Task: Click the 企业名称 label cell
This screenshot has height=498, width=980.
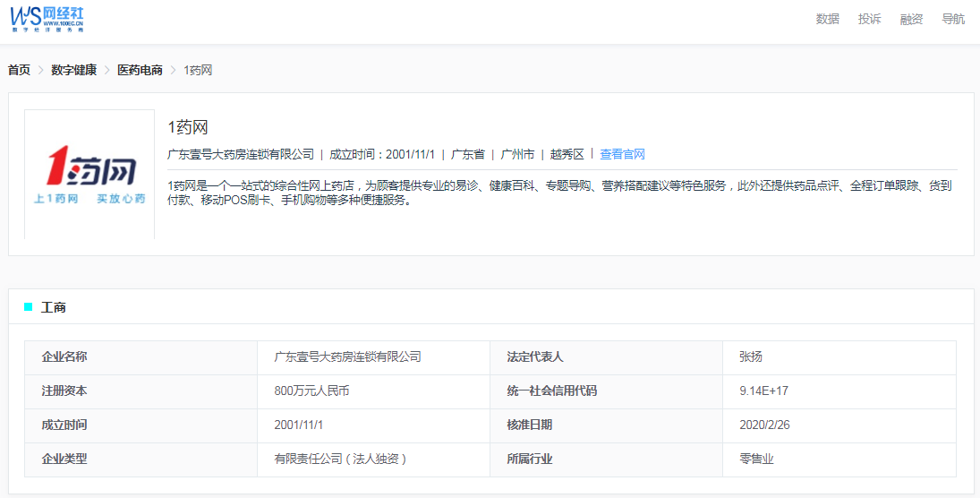Action: 141,357
